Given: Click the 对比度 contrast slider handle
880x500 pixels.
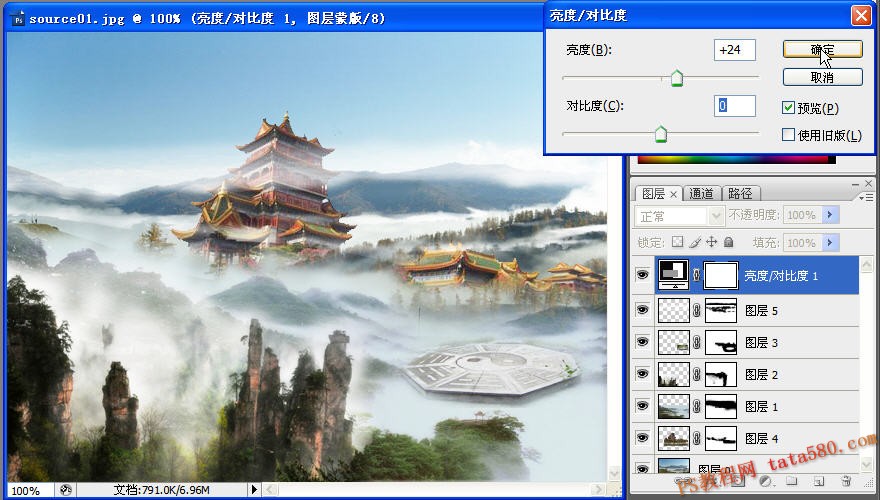Looking at the screenshot, I should pyautogui.click(x=661, y=135).
